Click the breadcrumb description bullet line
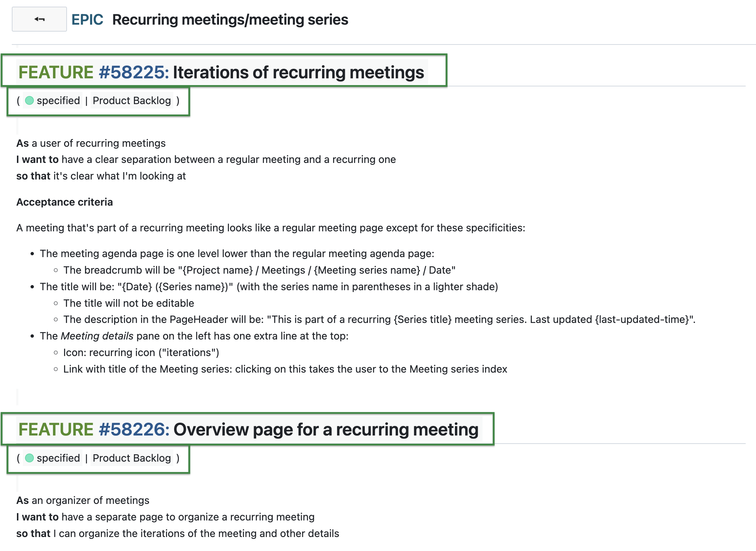 [259, 270]
